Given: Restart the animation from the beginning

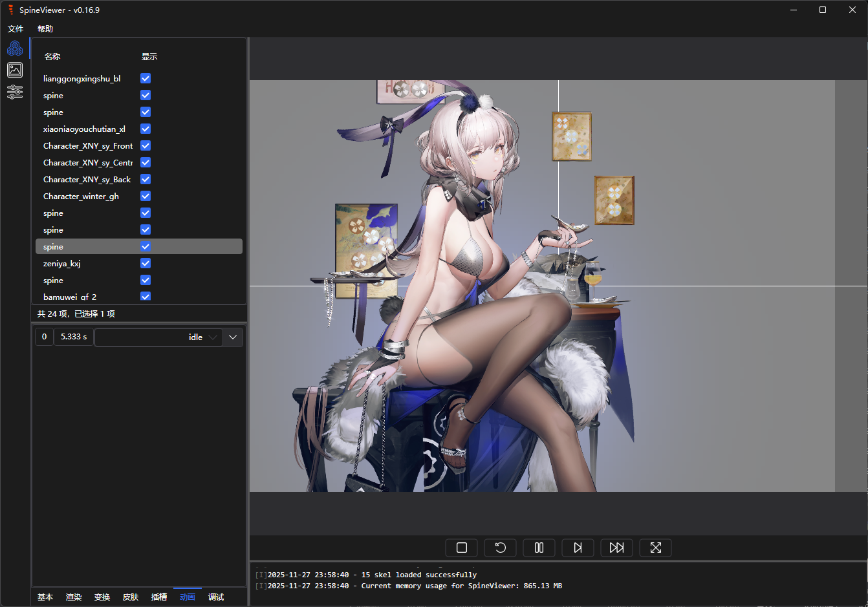Looking at the screenshot, I should tap(501, 548).
